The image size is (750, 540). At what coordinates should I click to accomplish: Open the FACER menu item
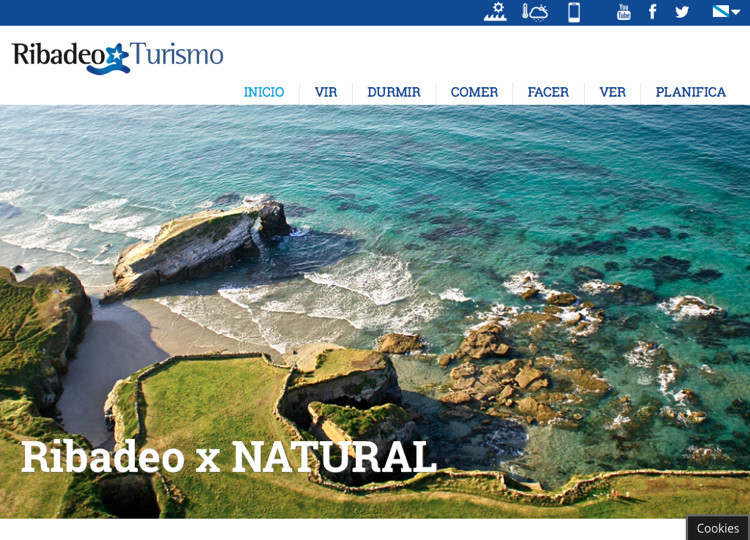point(548,92)
